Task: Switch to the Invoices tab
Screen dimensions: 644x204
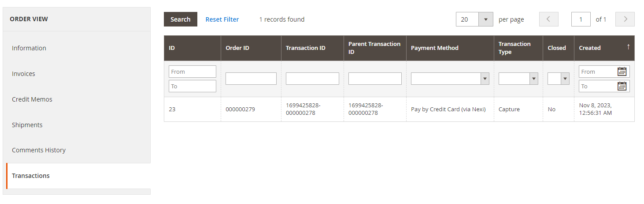Action: click(x=23, y=74)
